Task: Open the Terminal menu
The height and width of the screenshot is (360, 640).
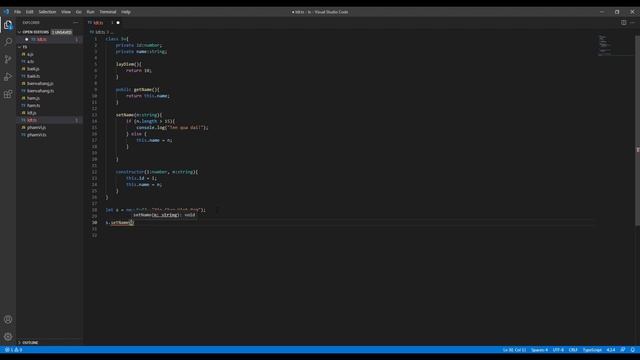Action: click(108, 12)
